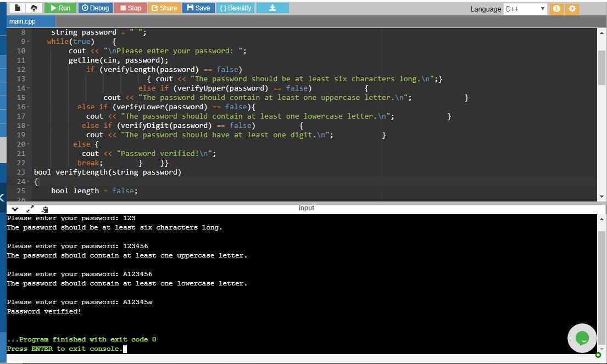Beautify the source code

(x=235, y=8)
